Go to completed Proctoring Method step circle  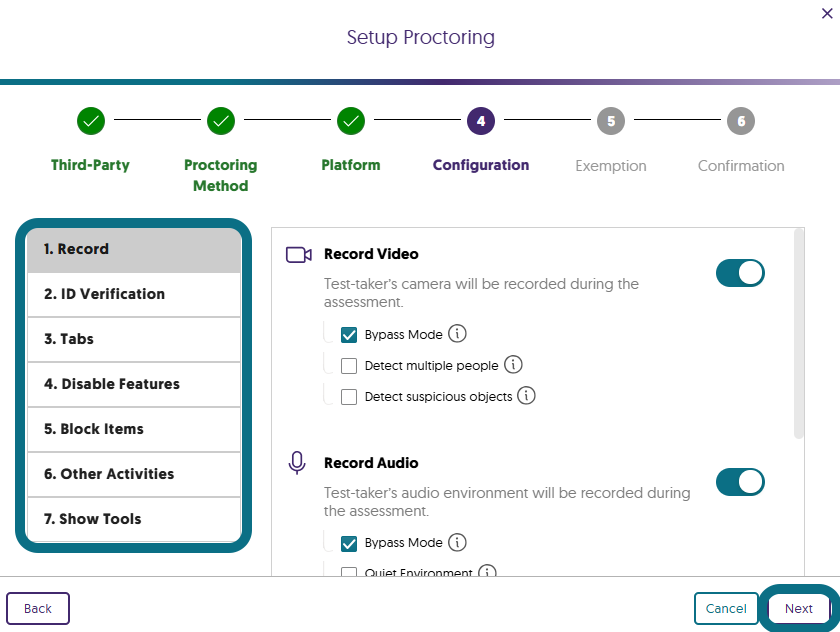tap(221, 121)
